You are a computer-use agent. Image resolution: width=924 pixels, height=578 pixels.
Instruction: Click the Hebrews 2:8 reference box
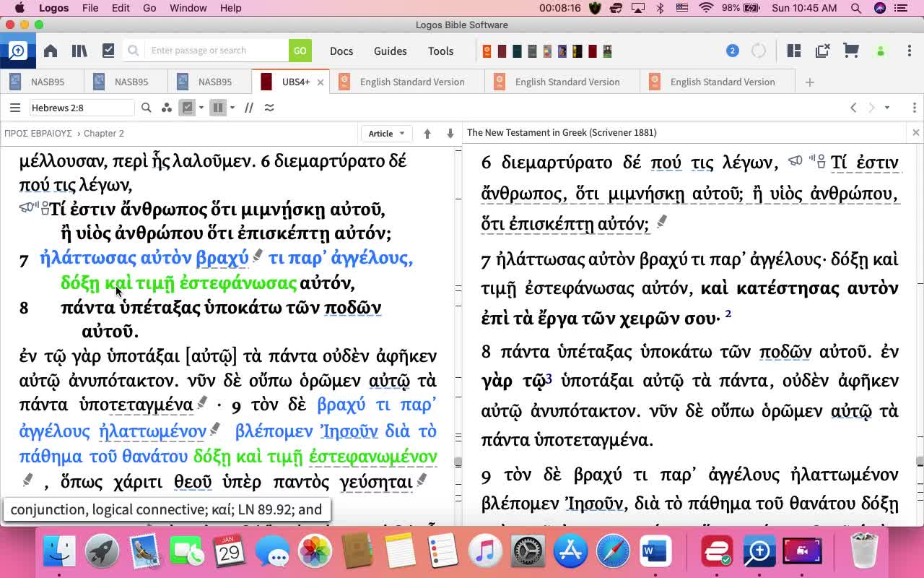(82, 108)
